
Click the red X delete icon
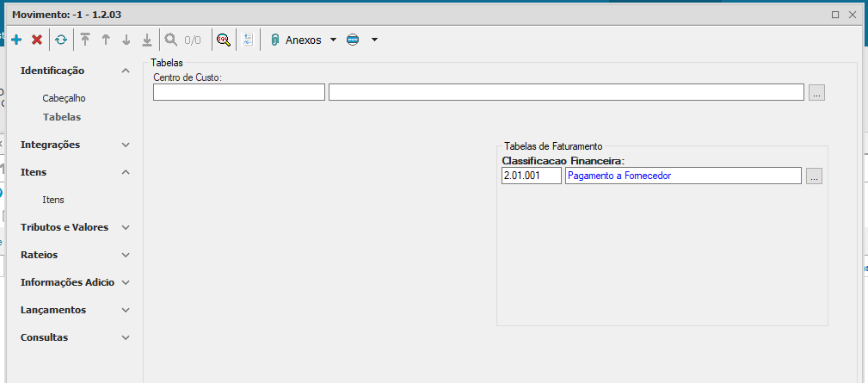(37, 40)
